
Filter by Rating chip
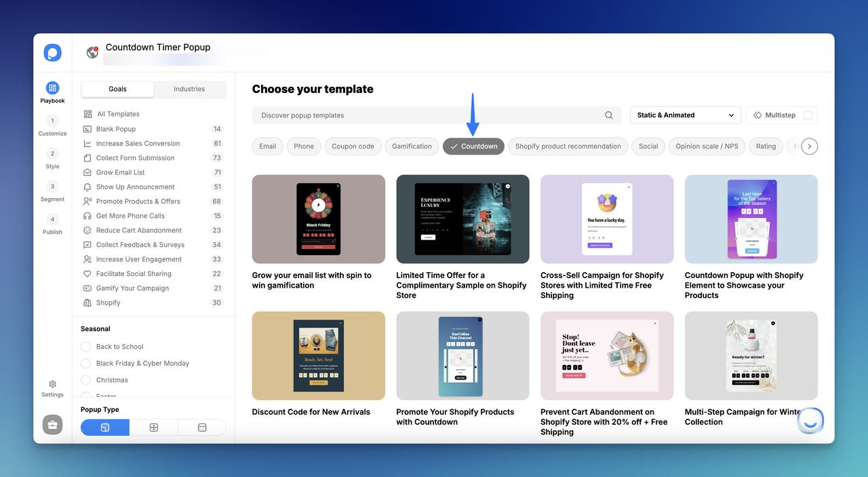766,146
